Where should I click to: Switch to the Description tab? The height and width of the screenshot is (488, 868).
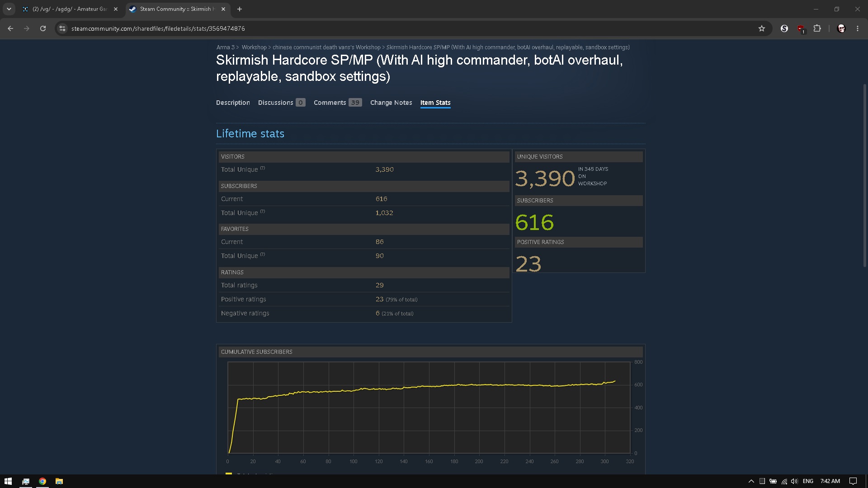233,103
